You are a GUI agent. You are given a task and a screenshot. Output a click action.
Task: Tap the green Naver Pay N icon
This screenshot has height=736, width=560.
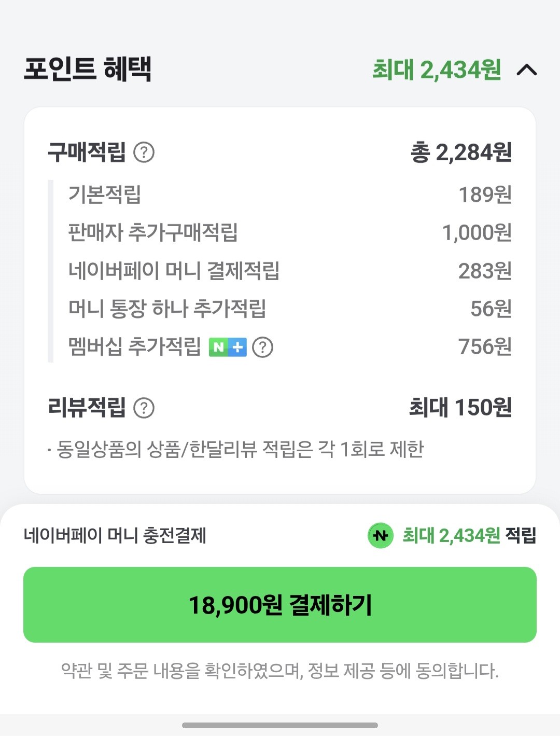click(x=381, y=535)
